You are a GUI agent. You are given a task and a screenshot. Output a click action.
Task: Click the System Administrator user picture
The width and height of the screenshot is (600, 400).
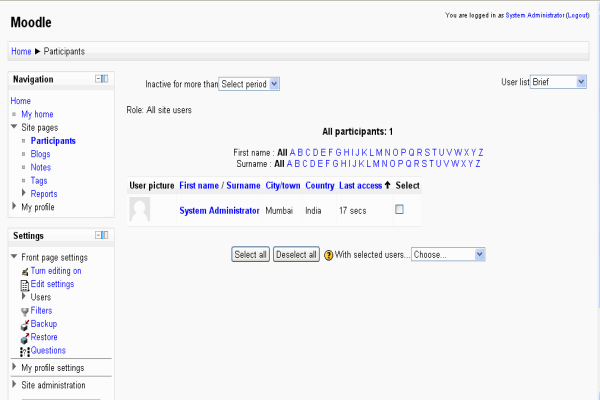tap(140, 209)
